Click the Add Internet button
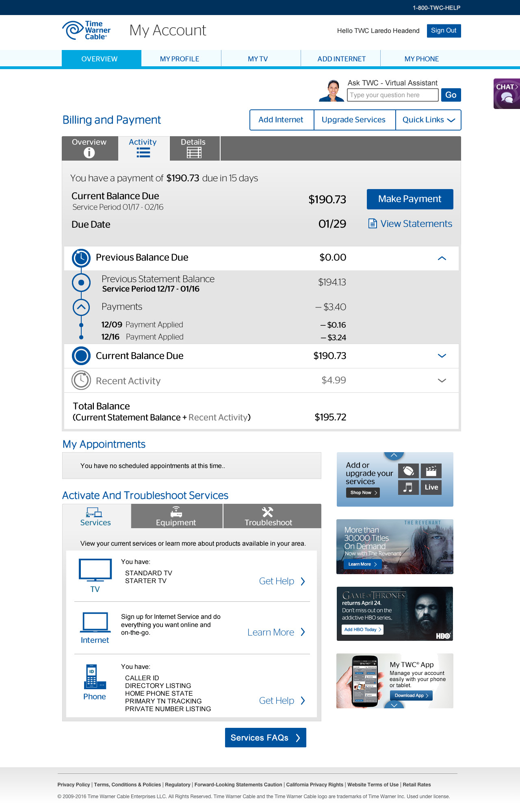The width and height of the screenshot is (520, 812). [x=282, y=120]
